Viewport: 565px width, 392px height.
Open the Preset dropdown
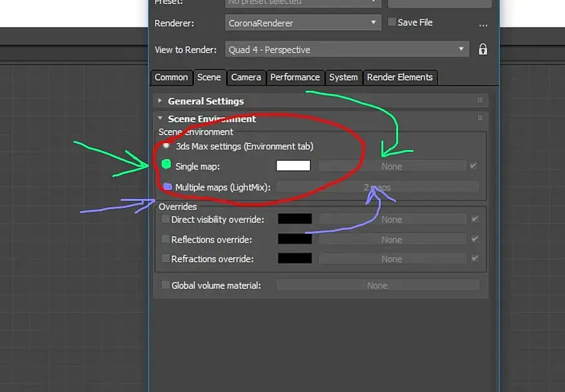(303, 3)
